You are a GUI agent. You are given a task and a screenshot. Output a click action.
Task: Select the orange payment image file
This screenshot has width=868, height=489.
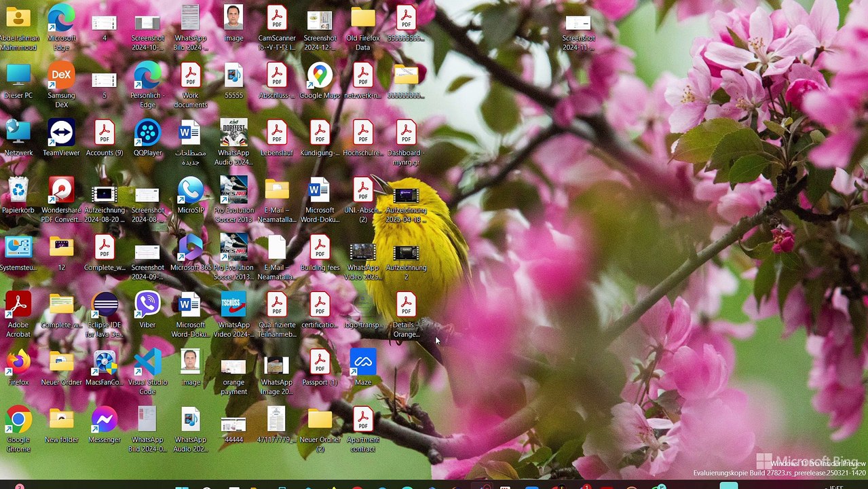(233, 376)
